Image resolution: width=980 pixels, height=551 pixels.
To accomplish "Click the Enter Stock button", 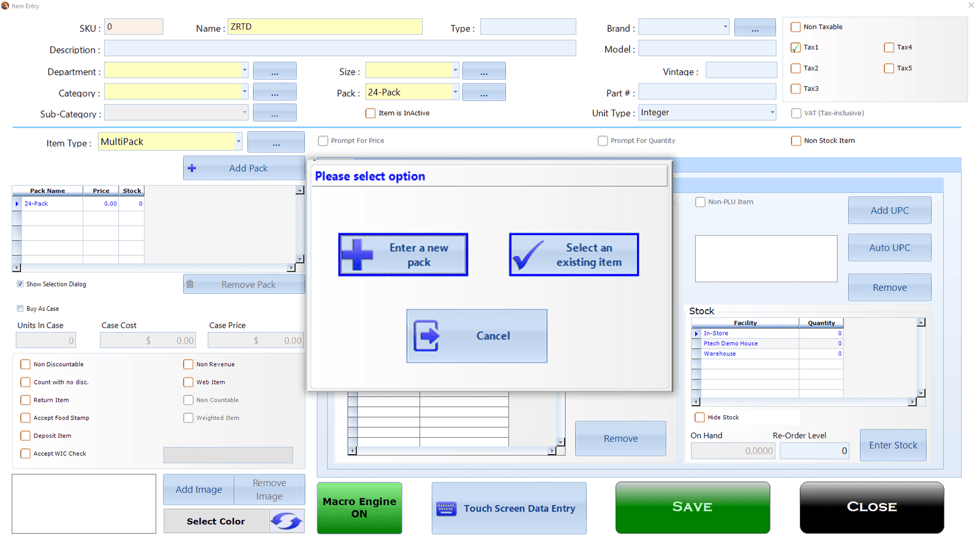I will (893, 445).
